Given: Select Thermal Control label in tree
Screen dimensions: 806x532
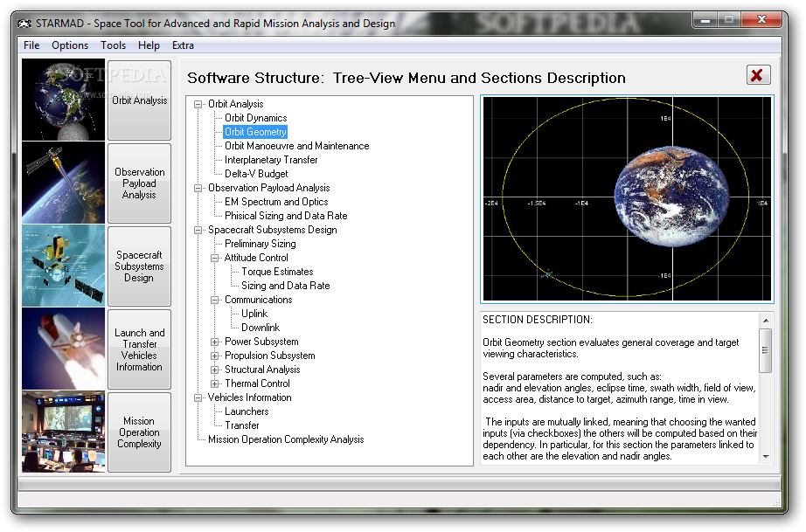Looking at the screenshot, I should point(257,383).
